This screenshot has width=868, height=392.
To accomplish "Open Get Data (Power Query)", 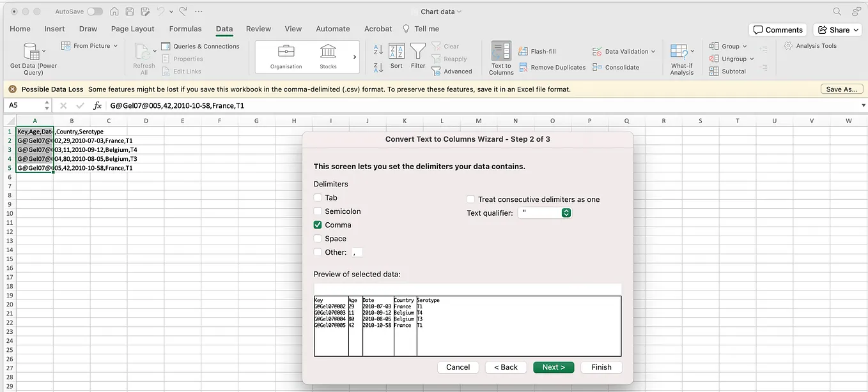I will [33, 59].
